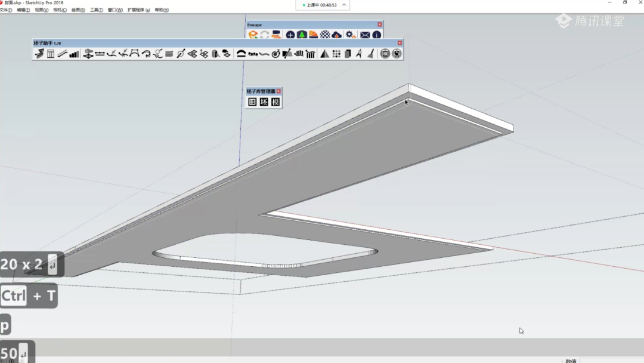Click Enscape cloud upload icon

[336, 35]
